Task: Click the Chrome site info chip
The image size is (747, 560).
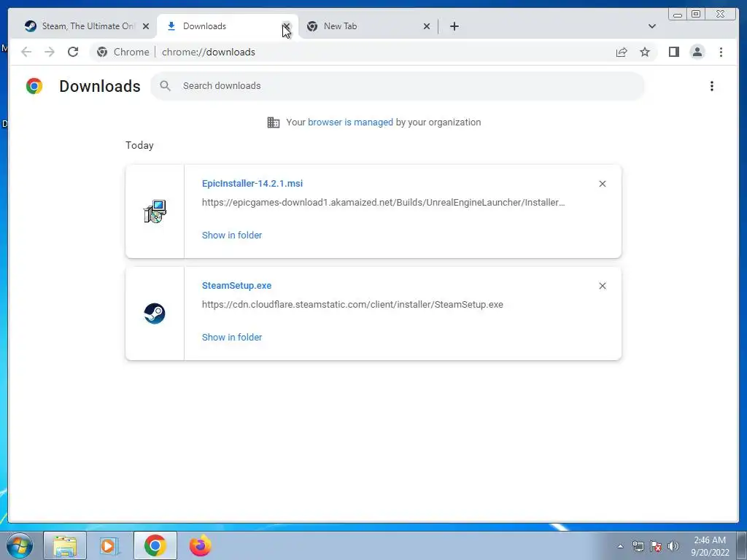Action: coord(123,52)
